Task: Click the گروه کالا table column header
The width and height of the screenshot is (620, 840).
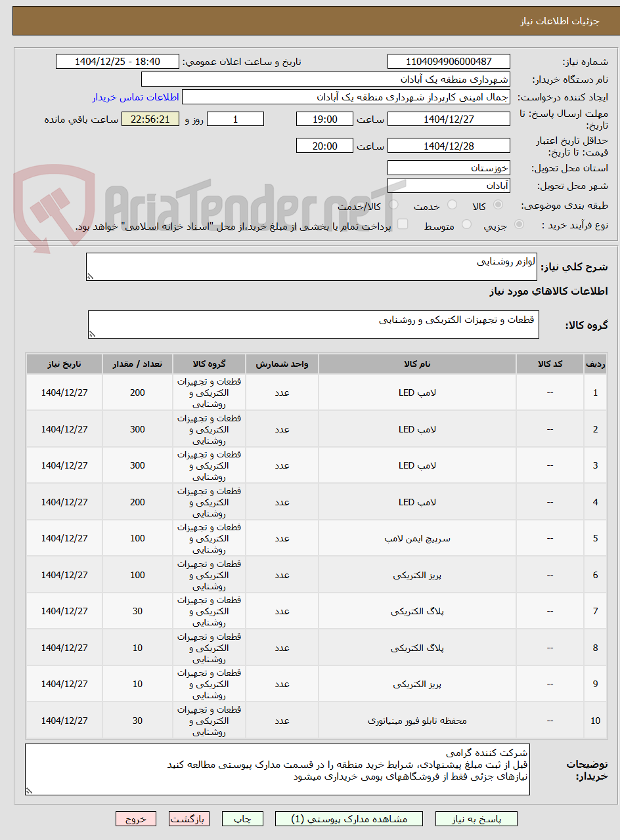Action: tap(209, 364)
